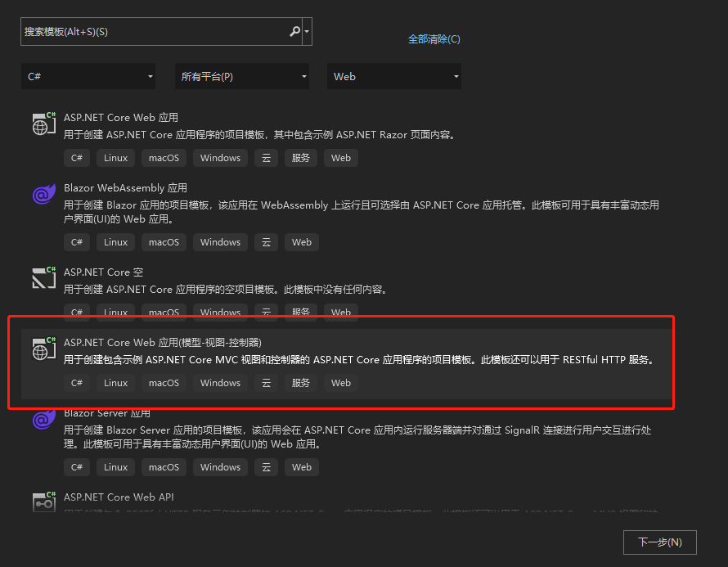Select the ASP.NET Core Web 应用 icon
This screenshot has height=567, width=728.
tap(44, 124)
